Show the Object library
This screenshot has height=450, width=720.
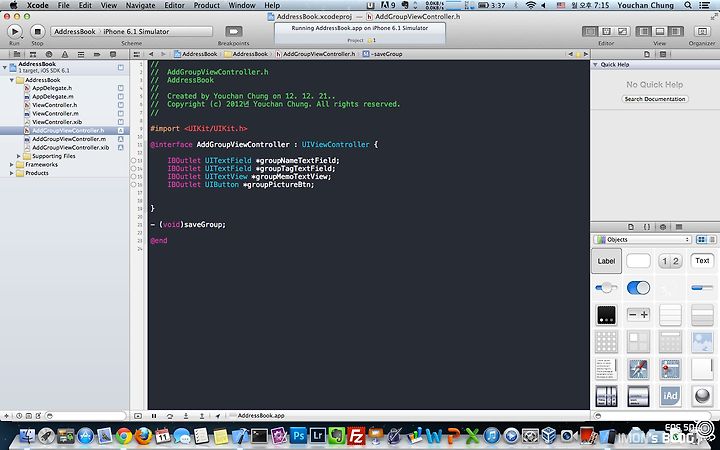(x=663, y=227)
